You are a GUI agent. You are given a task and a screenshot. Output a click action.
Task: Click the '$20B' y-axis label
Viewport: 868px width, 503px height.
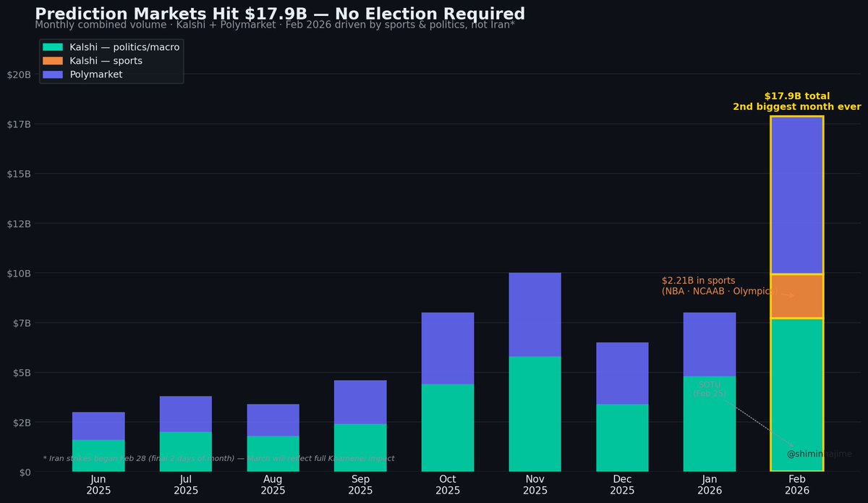(18, 75)
